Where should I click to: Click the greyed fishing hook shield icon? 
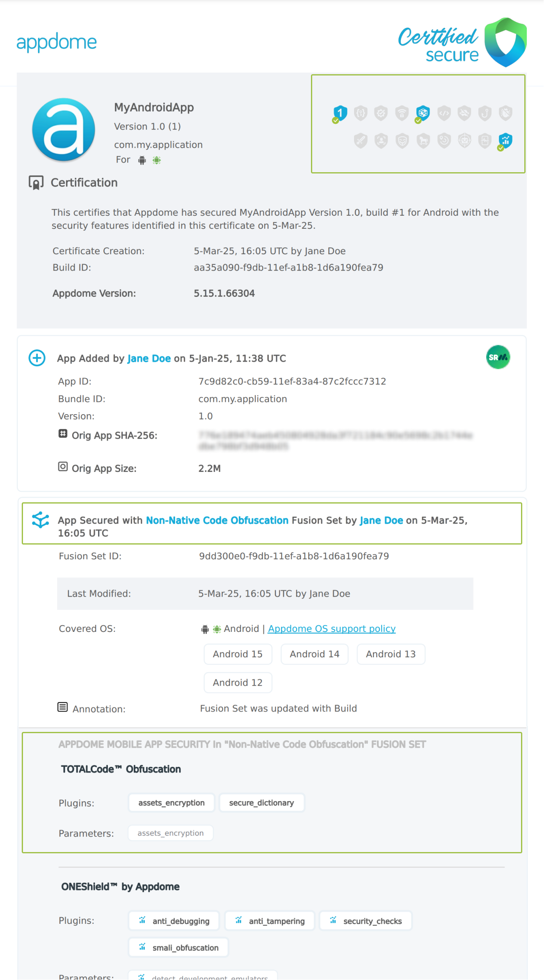pyautogui.click(x=485, y=113)
